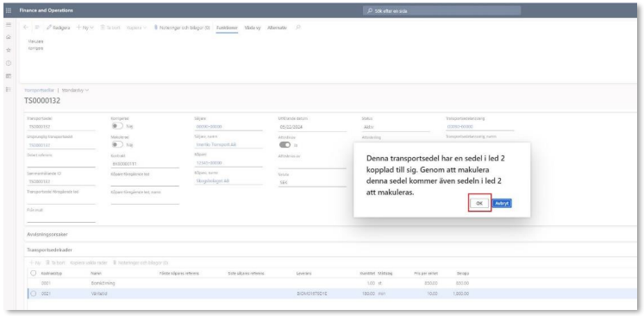Select the Växla vy tab
The image size is (644, 316).
coord(253,28)
